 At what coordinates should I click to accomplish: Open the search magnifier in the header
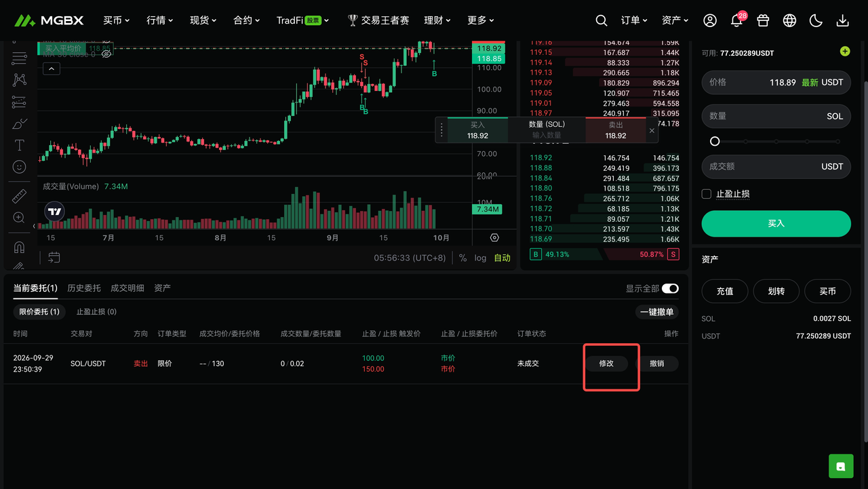point(601,20)
